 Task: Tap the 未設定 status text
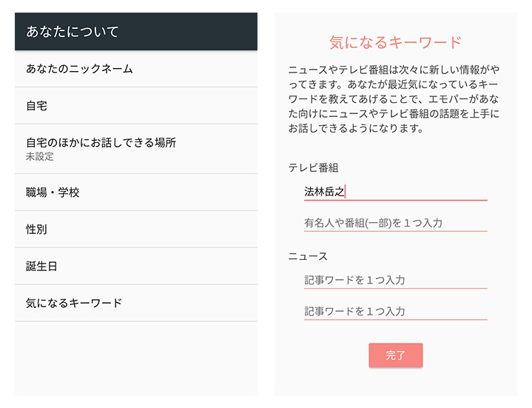[40, 157]
